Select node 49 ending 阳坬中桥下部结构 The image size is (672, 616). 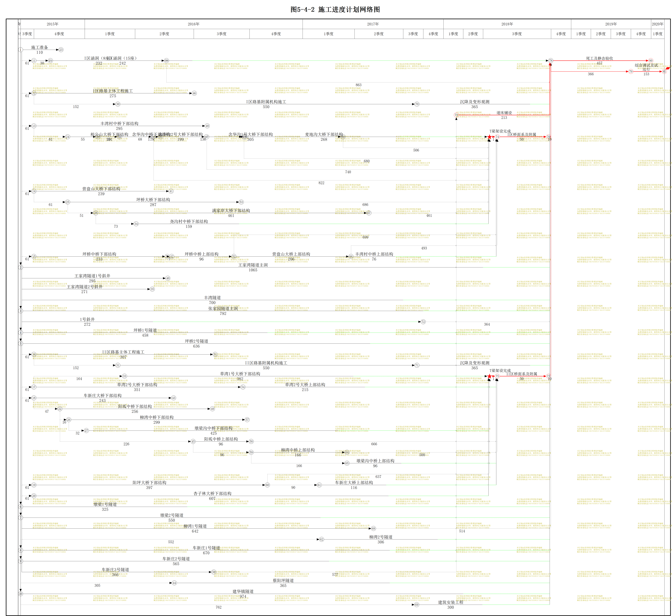[x=212, y=409]
